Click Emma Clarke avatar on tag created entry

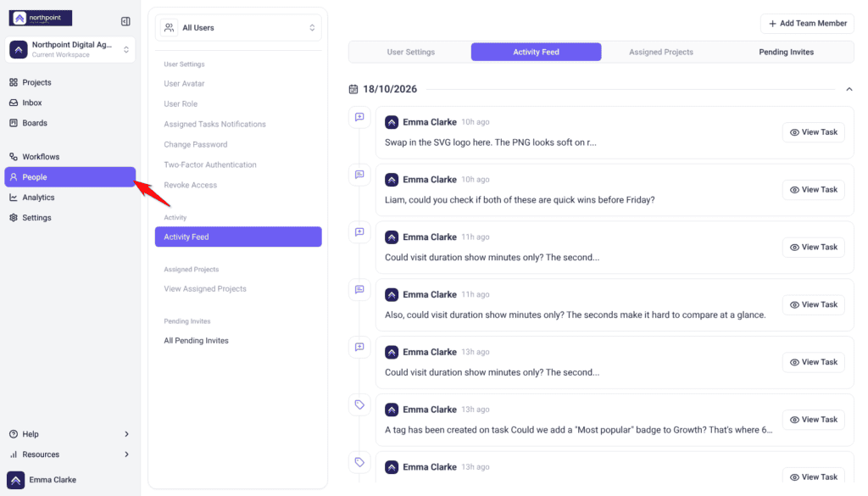point(392,410)
